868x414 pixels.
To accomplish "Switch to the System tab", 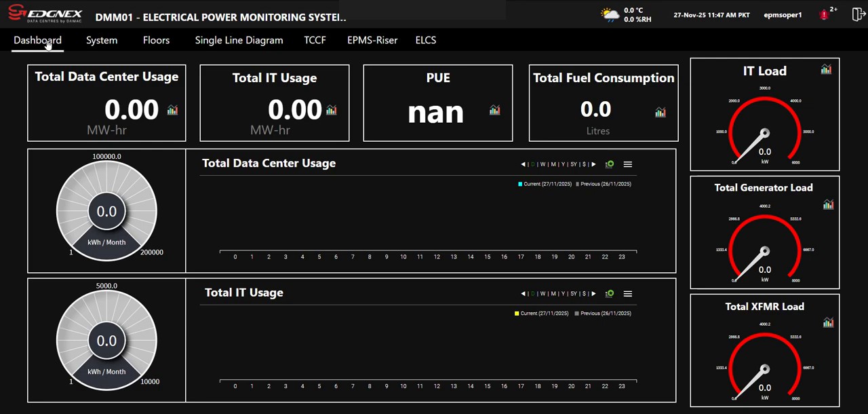I will coord(102,40).
